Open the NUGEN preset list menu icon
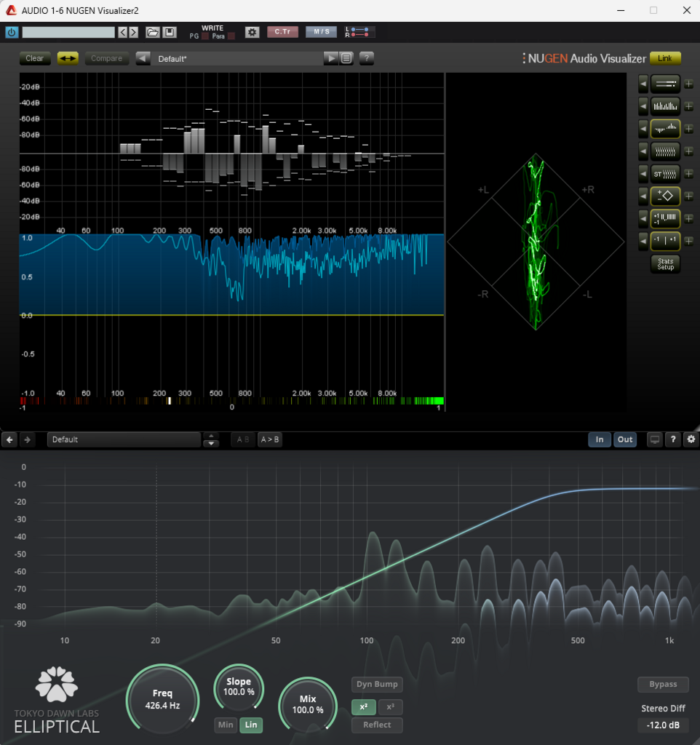Screen dimensions: 700x745 346,58
